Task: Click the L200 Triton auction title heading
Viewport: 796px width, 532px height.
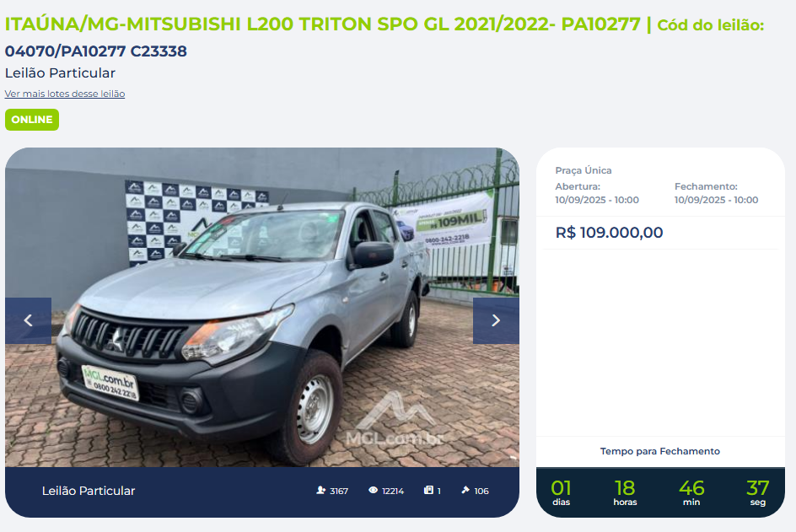Action: (x=323, y=24)
